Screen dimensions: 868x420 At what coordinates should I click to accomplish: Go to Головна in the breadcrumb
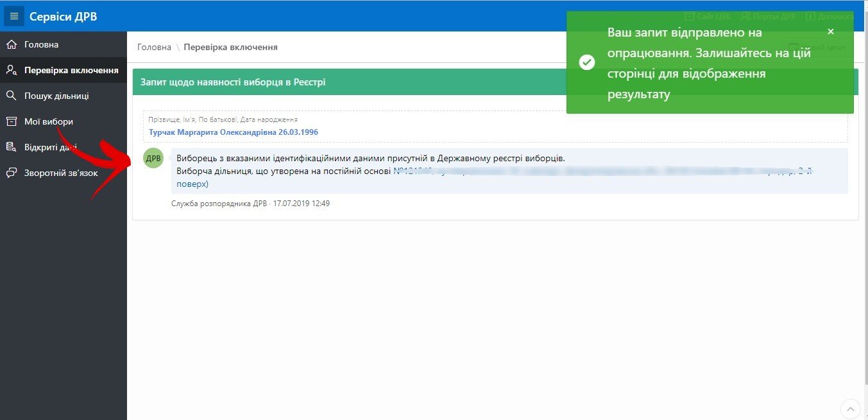pyautogui.click(x=154, y=47)
